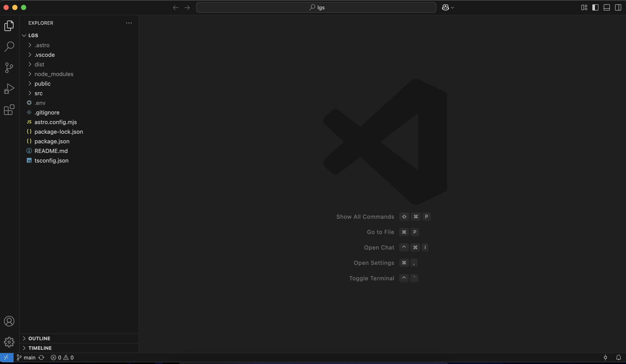Click the status bar icon beside the notifications bell
626x364 pixels.
click(605, 357)
